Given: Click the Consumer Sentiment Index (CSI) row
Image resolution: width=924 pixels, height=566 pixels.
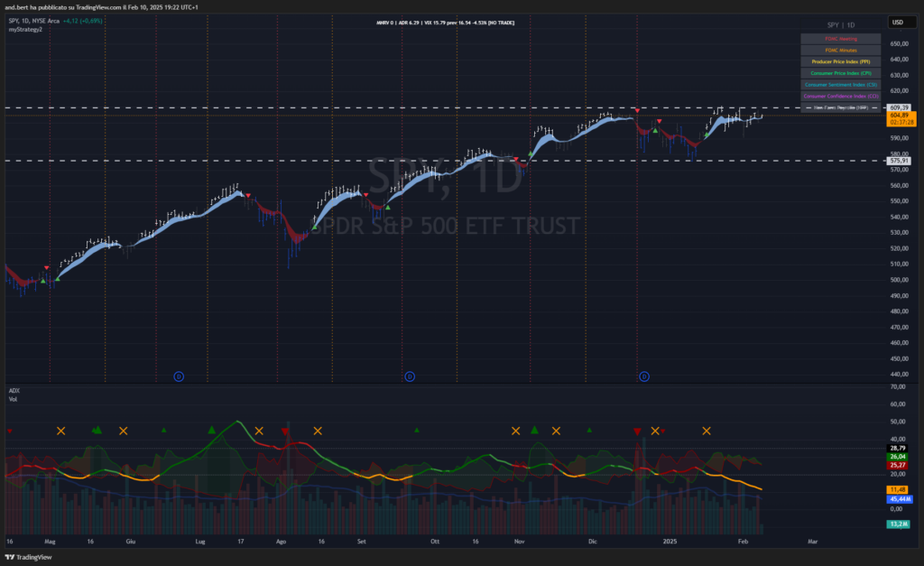Looking at the screenshot, I should [840, 84].
